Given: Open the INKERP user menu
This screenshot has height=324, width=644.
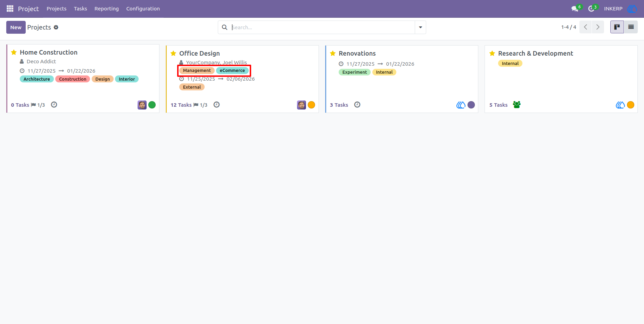Looking at the screenshot, I should coord(621,9).
